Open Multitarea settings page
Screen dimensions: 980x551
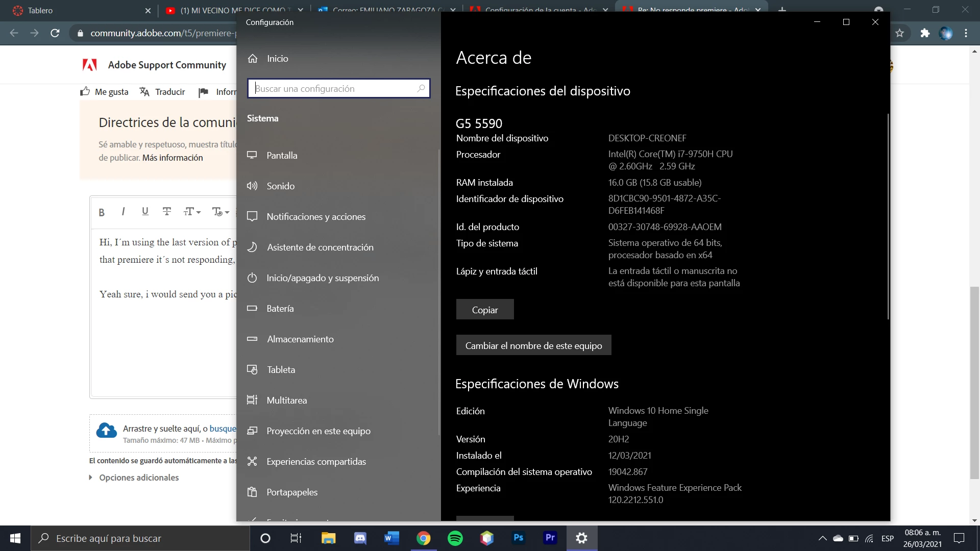pyautogui.click(x=286, y=400)
